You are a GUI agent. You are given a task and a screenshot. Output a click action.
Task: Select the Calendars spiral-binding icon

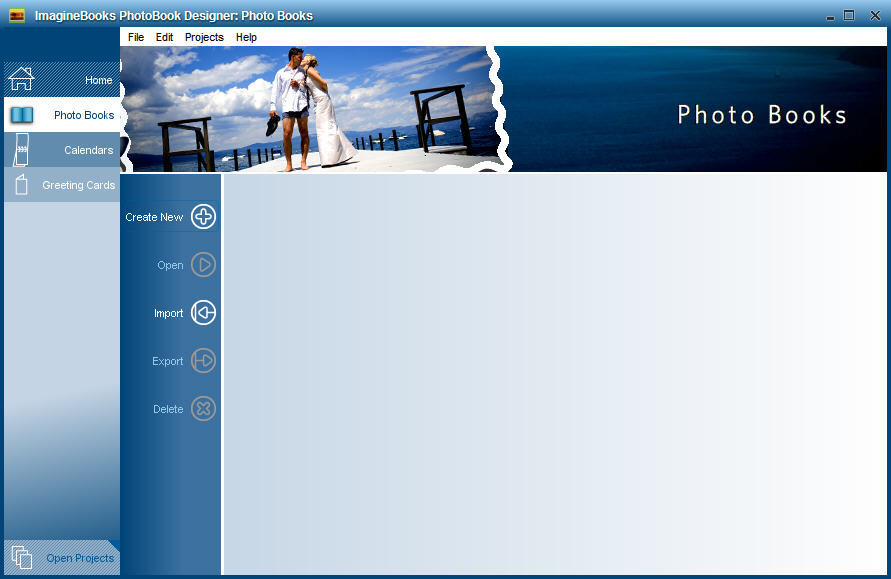coord(21,150)
